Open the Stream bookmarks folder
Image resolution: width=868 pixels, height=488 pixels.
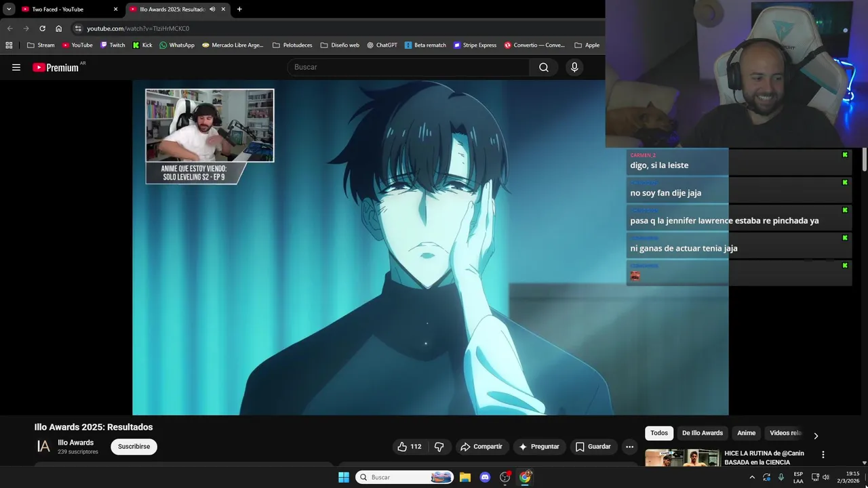tap(41, 45)
